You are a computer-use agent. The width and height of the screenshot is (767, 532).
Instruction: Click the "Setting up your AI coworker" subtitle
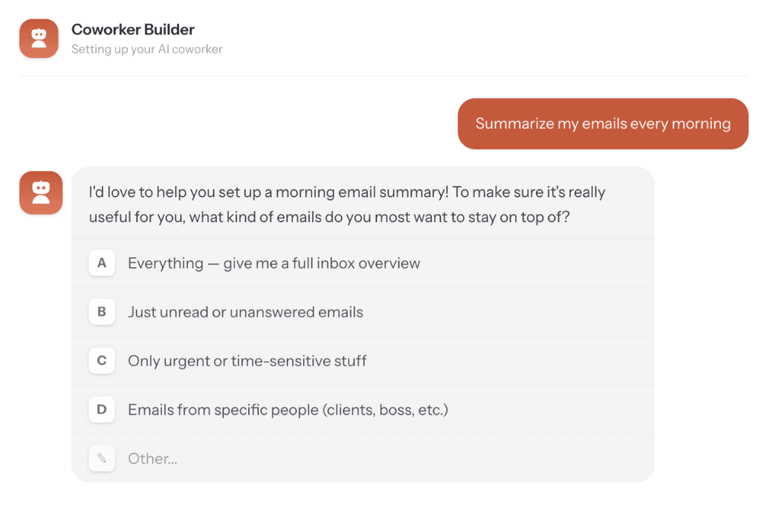[x=146, y=50]
